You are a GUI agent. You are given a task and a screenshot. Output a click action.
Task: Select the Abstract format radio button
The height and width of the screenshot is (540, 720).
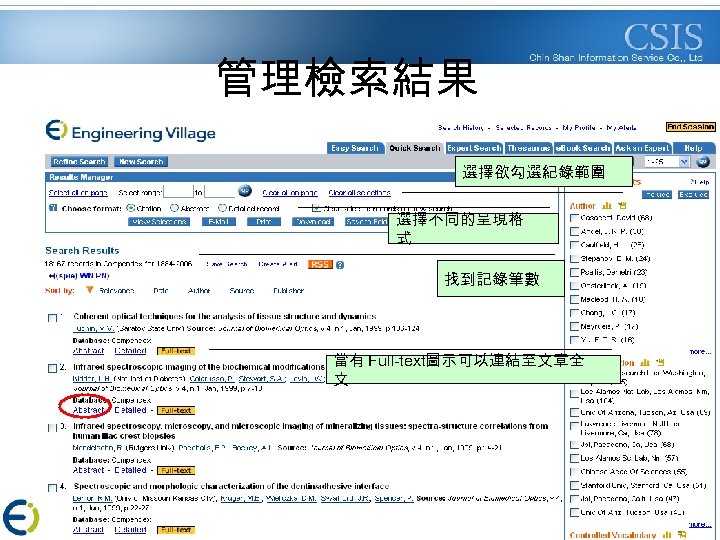(174, 208)
